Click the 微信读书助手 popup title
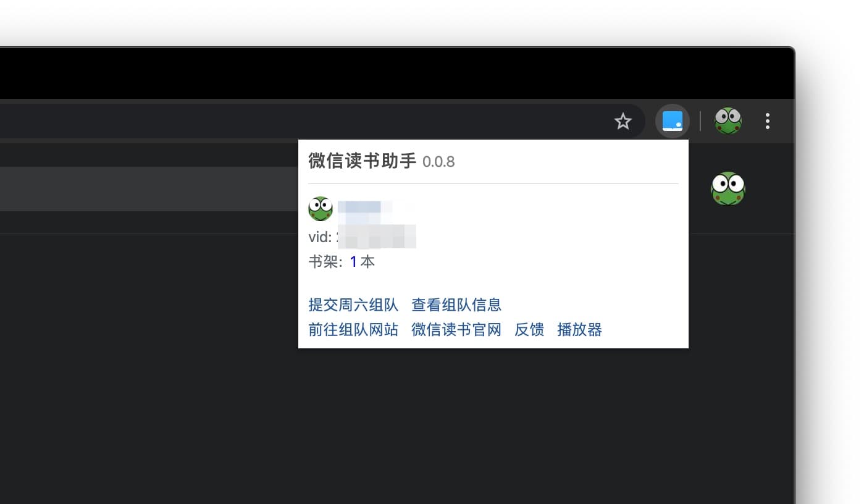Image resolution: width=864 pixels, height=504 pixels. point(363,161)
